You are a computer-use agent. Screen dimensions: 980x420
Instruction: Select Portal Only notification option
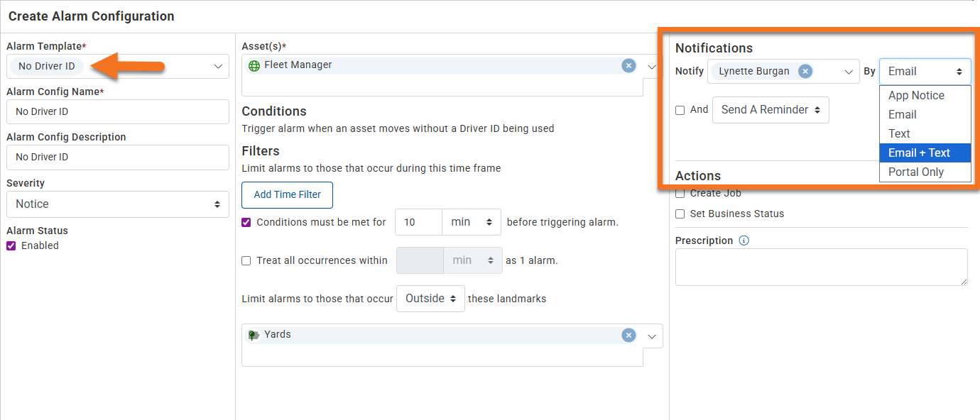[925, 172]
